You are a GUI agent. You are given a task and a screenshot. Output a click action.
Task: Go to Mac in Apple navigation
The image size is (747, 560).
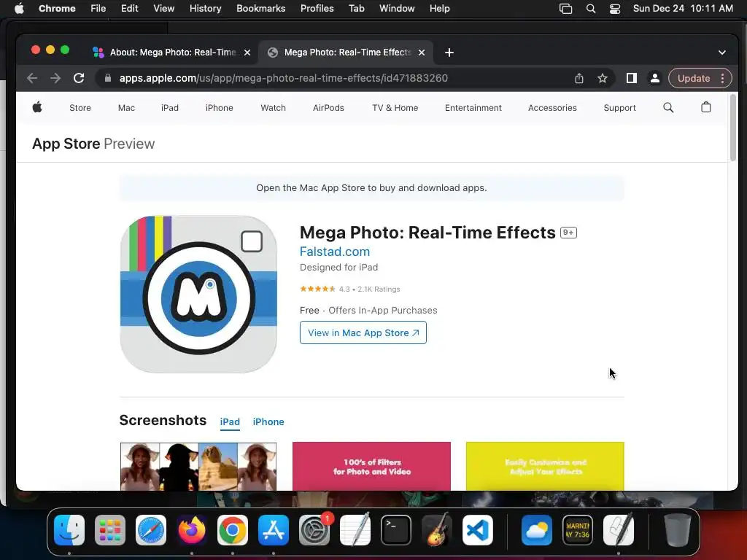(126, 108)
